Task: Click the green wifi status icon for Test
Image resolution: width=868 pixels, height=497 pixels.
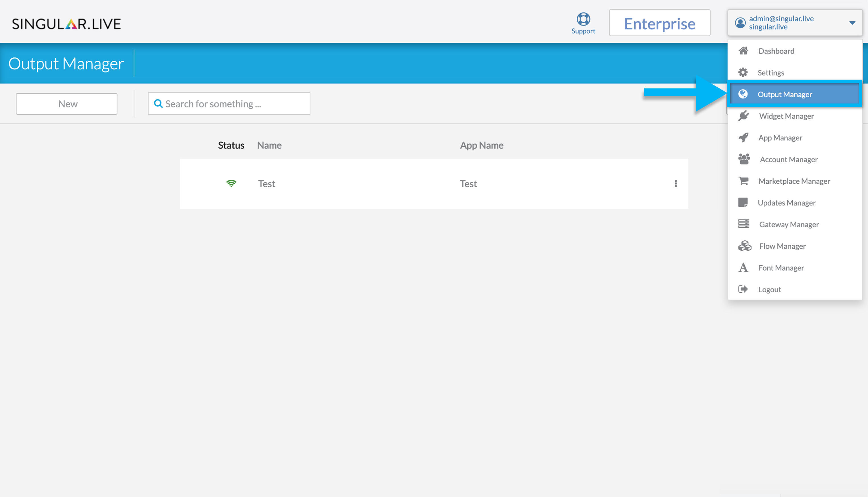Action: click(231, 183)
